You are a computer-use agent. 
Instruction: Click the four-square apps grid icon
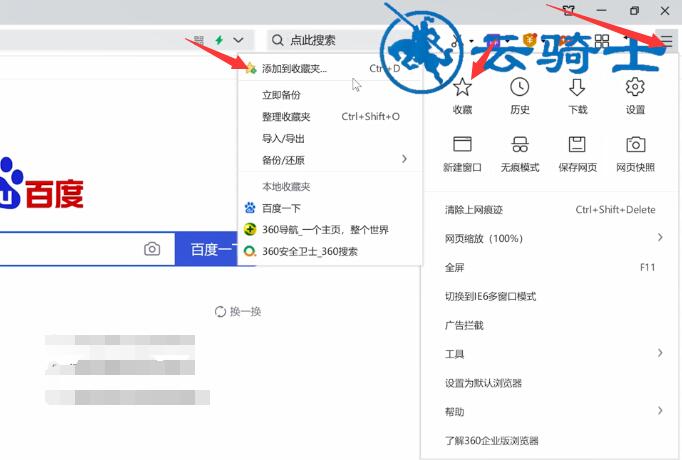click(x=602, y=41)
